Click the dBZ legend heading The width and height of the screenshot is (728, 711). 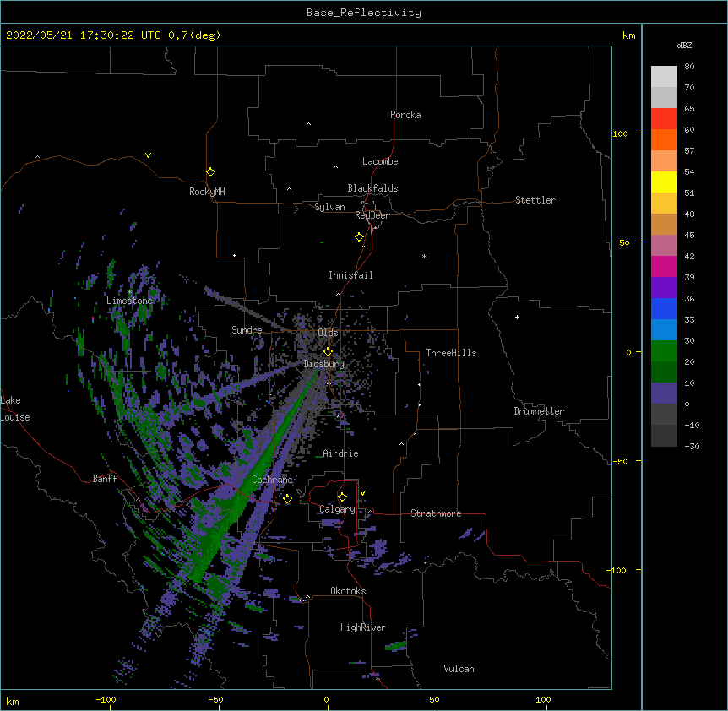[684, 46]
